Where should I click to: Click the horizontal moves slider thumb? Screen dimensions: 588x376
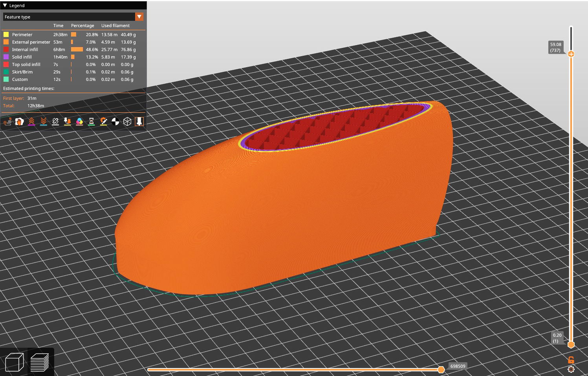(x=441, y=369)
